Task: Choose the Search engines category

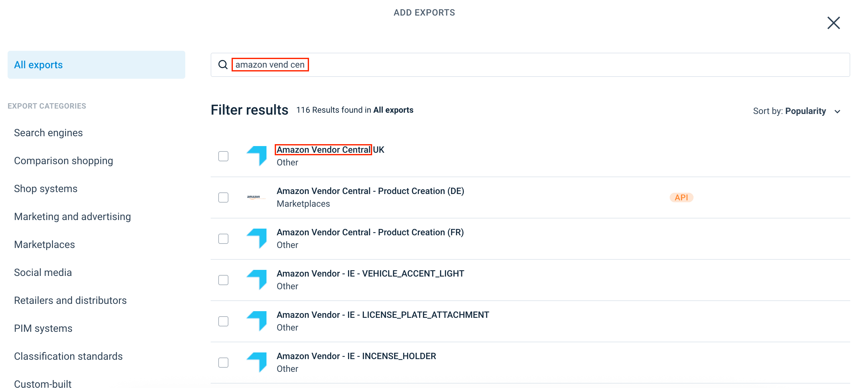Action: pos(48,133)
